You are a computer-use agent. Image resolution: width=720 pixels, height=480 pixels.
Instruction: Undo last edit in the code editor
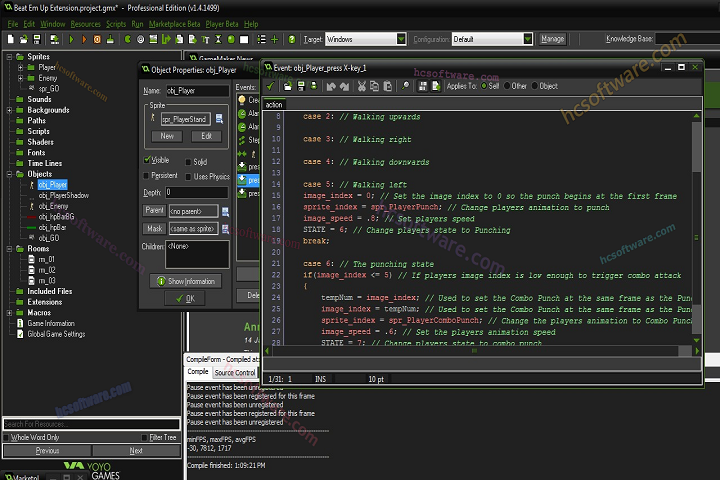pos(331,86)
